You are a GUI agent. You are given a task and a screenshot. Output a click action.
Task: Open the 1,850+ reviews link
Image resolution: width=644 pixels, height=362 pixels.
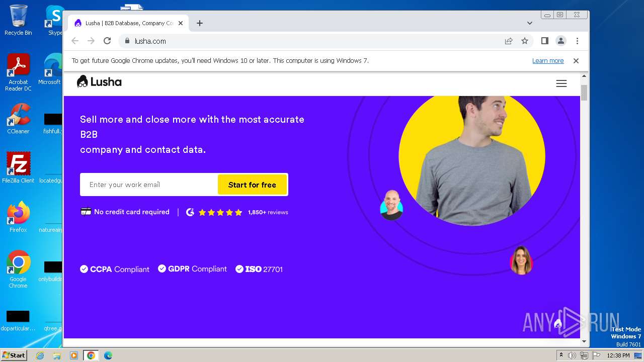coord(268,212)
